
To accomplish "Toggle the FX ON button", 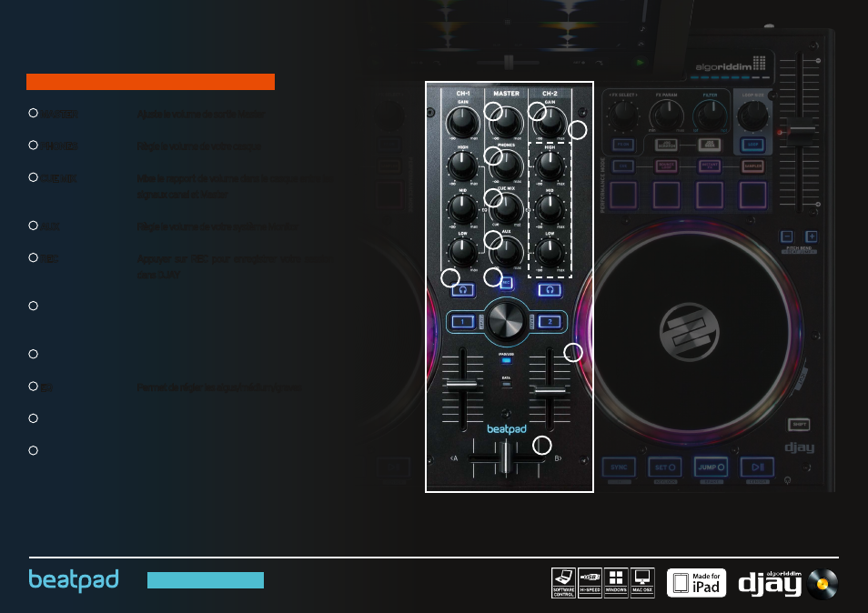I will point(623,145).
